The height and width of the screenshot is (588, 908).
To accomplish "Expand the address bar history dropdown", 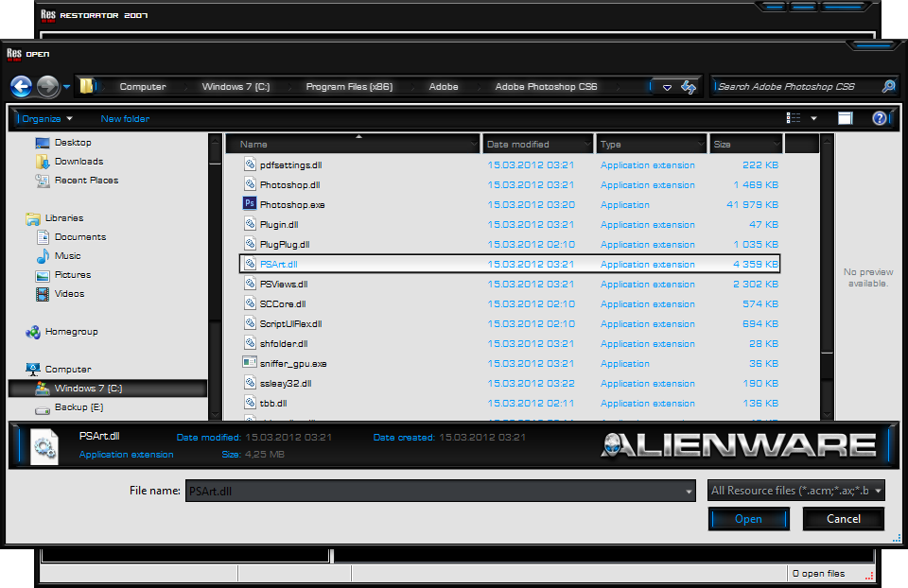I will 667,87.
